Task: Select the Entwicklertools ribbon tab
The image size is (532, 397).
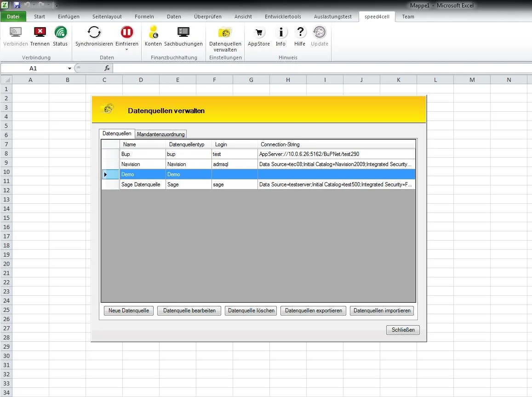Action: 283,17
